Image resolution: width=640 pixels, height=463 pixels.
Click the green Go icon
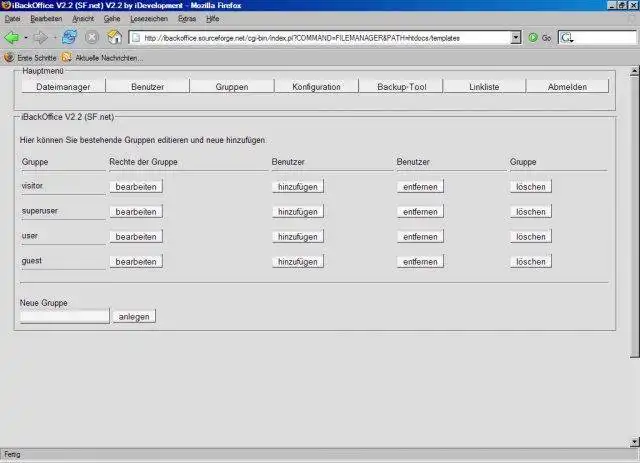point(533,38)
